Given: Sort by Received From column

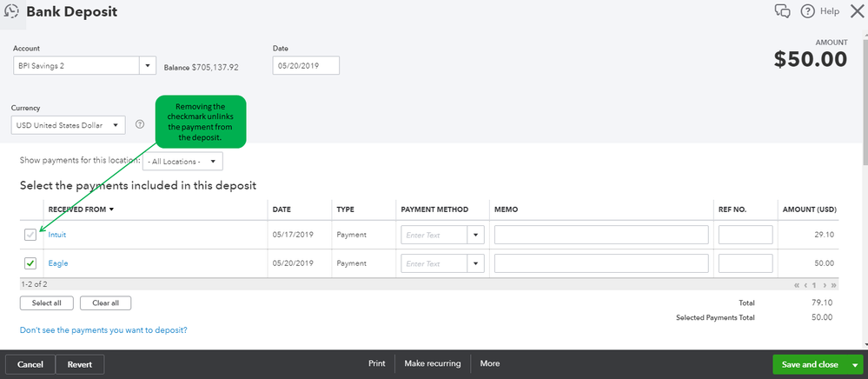Looking at the screenshot, I should click(x=81, y=209).
